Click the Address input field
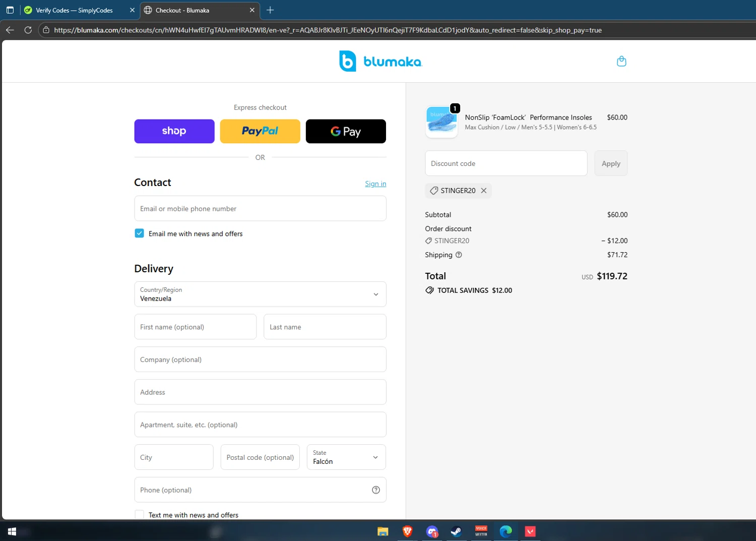This screenshot has height=541, width=756. (x=260, y=392)
